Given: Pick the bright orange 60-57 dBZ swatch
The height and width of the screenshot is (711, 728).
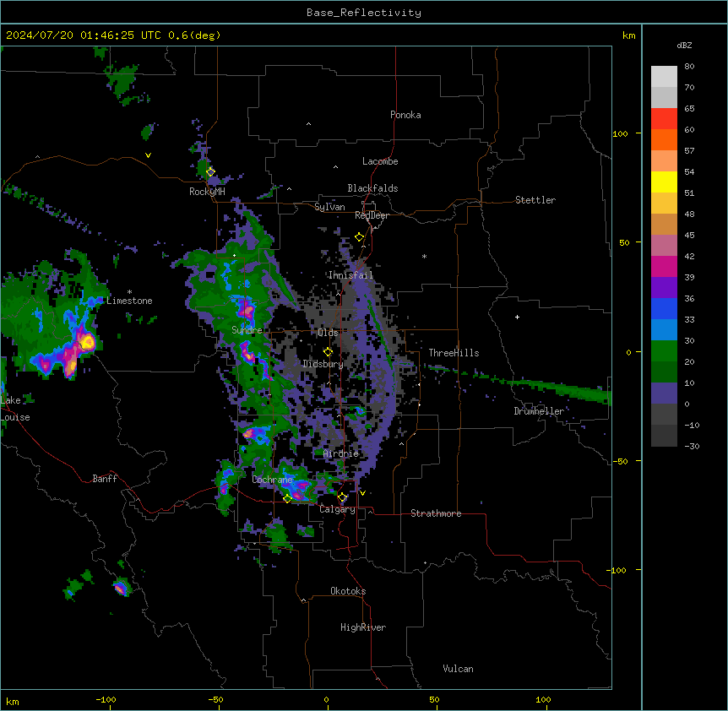Looking at the screenshot, I should (x=664, y=139).
